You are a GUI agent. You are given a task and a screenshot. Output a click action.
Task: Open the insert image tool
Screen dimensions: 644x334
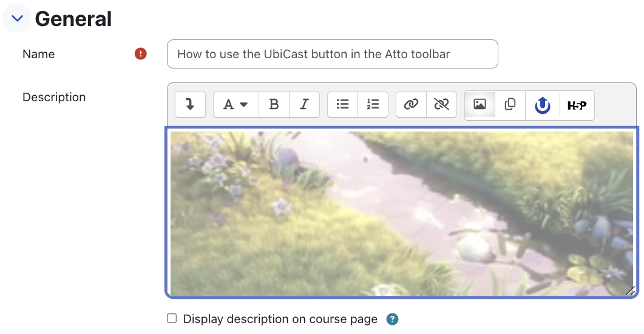point(480,105)
